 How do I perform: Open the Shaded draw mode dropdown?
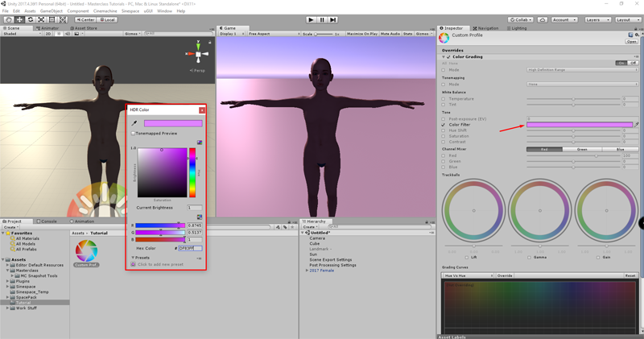22,34
